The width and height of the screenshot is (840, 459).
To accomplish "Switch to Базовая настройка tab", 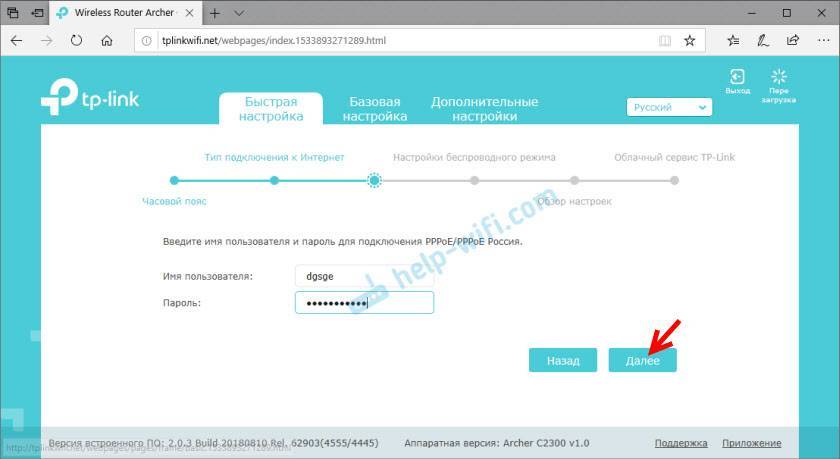I will click(x=375, y=109).
